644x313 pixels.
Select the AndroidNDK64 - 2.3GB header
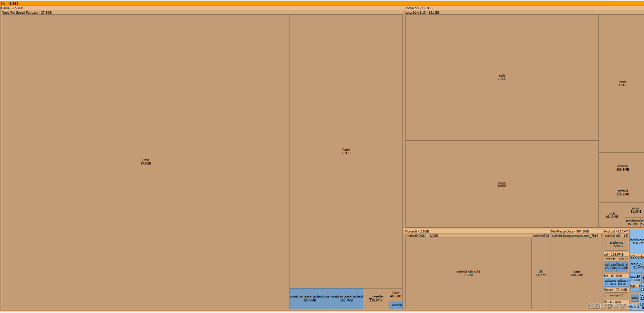468,236
